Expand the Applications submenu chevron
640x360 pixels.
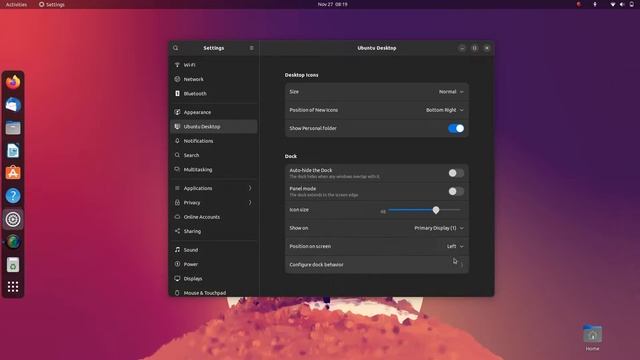(250, 188)
